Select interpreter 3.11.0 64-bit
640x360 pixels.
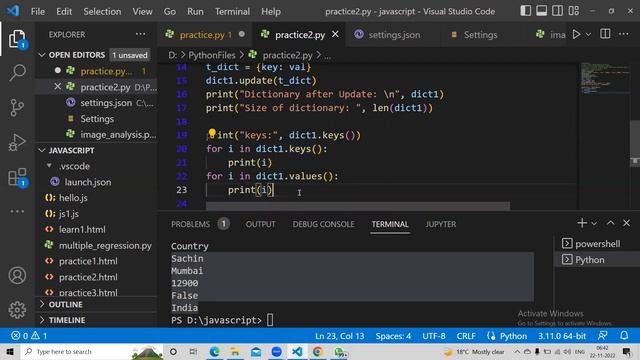[562, 336]
